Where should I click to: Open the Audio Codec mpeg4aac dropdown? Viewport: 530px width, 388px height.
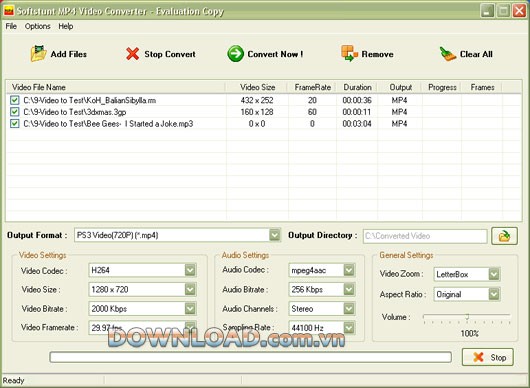(x=349, y=270)
